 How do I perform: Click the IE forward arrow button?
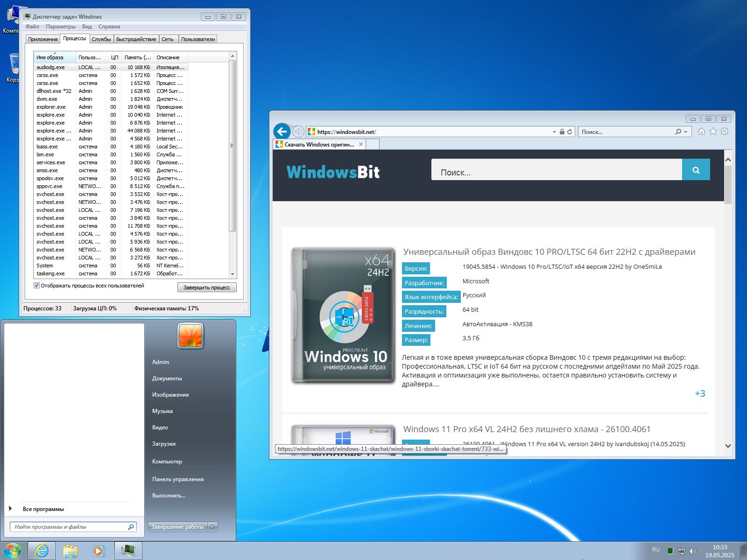pos(298,132)
